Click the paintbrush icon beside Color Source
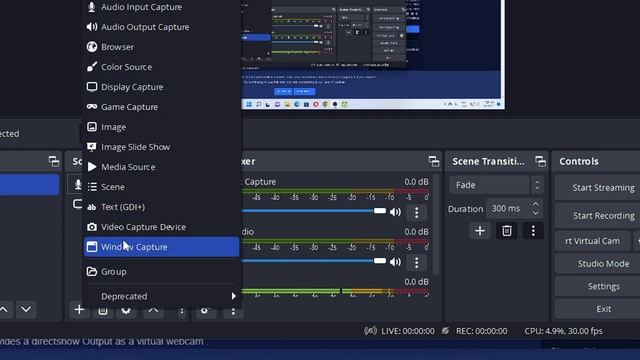This screenshot has width=640, height=360. point(92,67)
